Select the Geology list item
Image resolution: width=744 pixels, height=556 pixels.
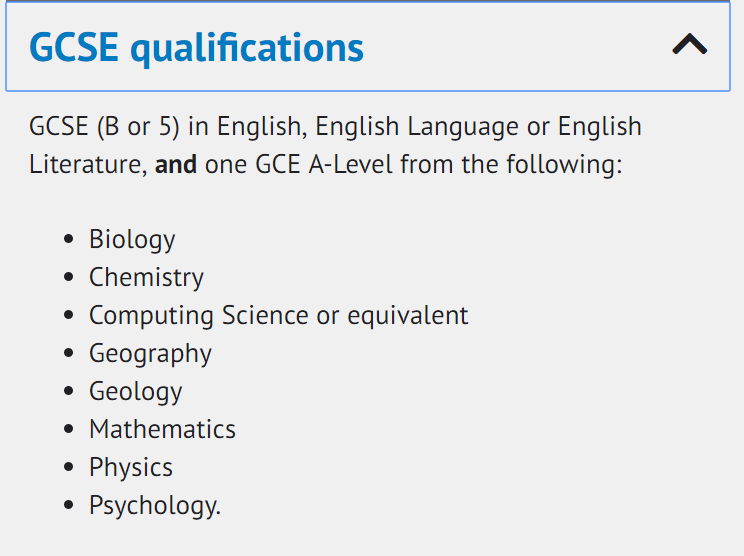[136, 392]
